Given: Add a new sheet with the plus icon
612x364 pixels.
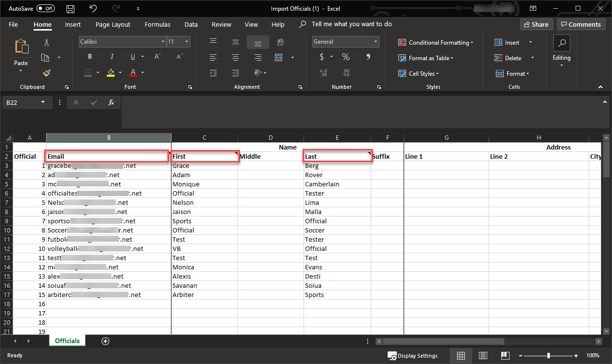Looking at the screenshot, I should [x=105, y=341].
